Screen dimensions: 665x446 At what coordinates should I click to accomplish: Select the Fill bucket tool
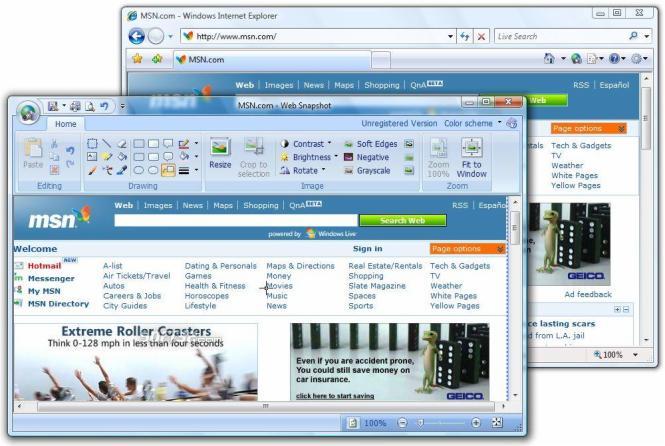122,157
